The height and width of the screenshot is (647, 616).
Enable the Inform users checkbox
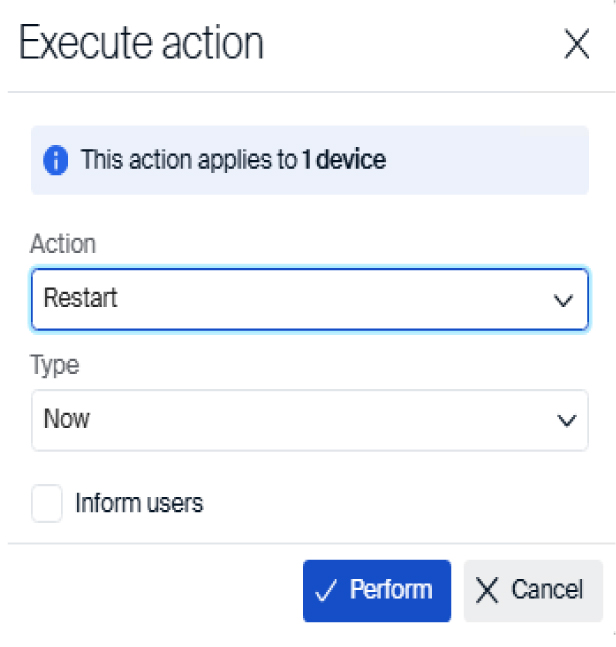pos(47,503)
